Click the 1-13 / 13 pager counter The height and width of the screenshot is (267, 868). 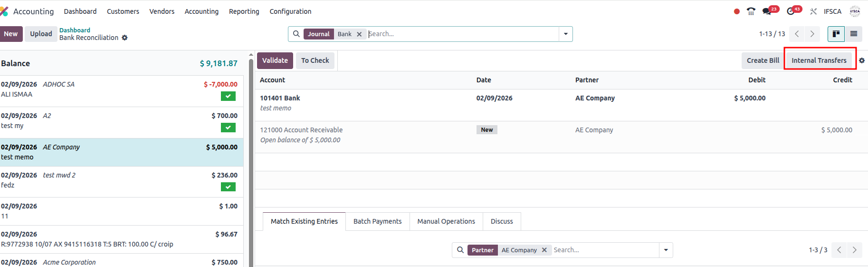point(772,34)
